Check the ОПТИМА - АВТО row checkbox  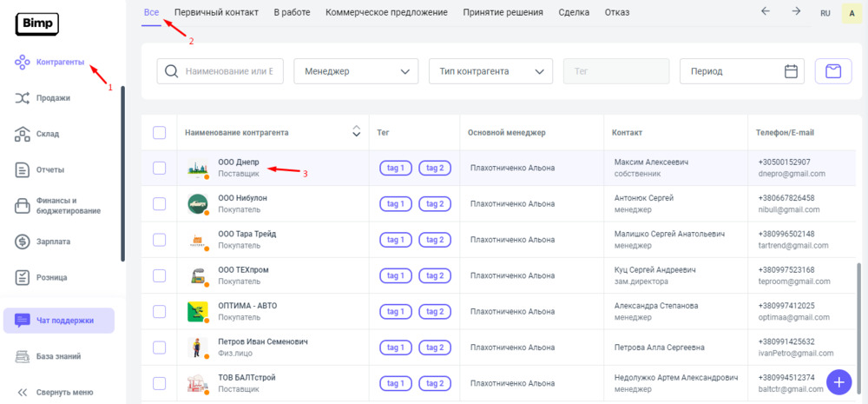[159, 311]
